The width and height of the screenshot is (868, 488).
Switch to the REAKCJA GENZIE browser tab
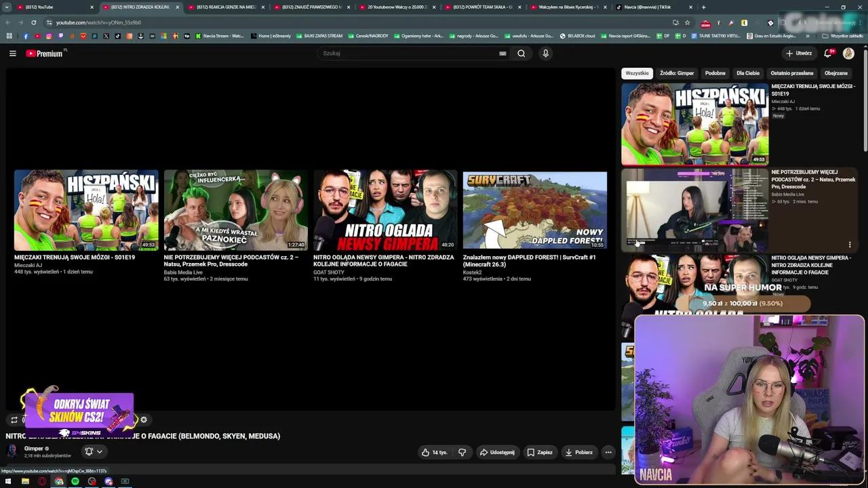(x=226, y=7)
